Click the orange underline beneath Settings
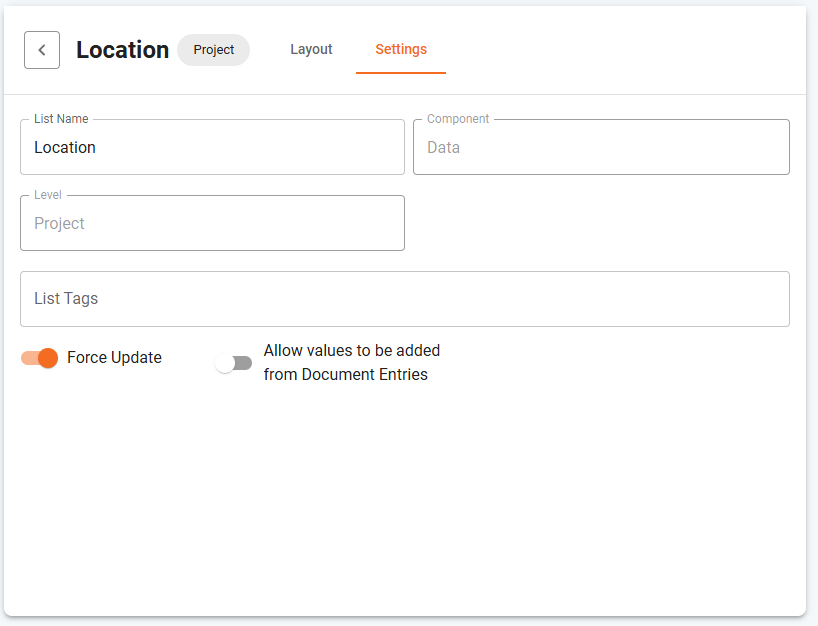Image resolution: width=818 pixels, height=626 pixels. click(401, 73)
